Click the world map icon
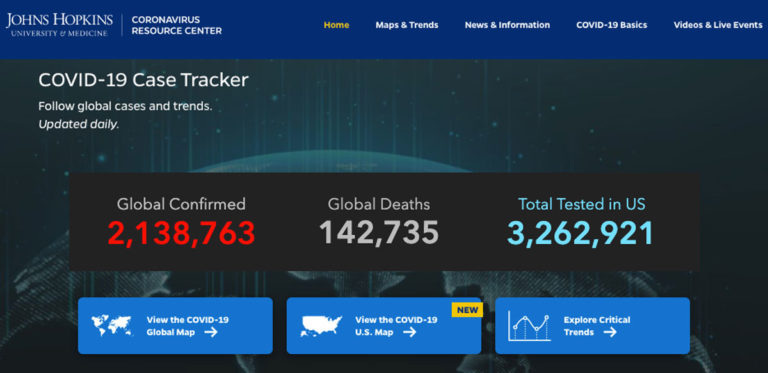768x373 pixels. (111, 326)
